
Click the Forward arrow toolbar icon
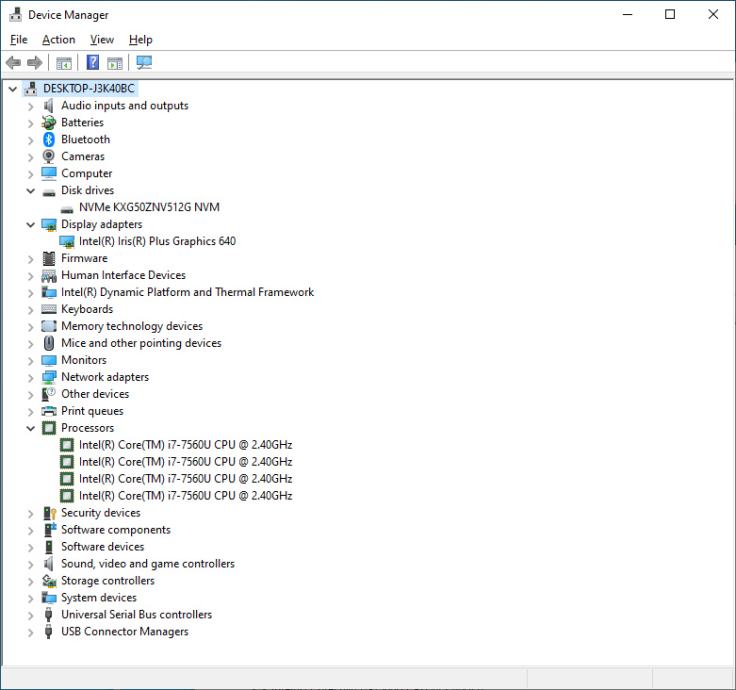point(35,62)
